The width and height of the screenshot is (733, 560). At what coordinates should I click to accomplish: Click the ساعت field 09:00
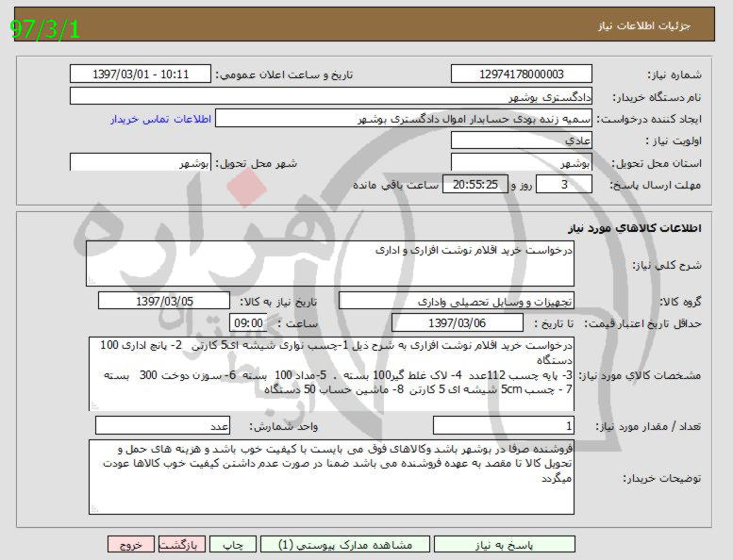tap(248, 322)
